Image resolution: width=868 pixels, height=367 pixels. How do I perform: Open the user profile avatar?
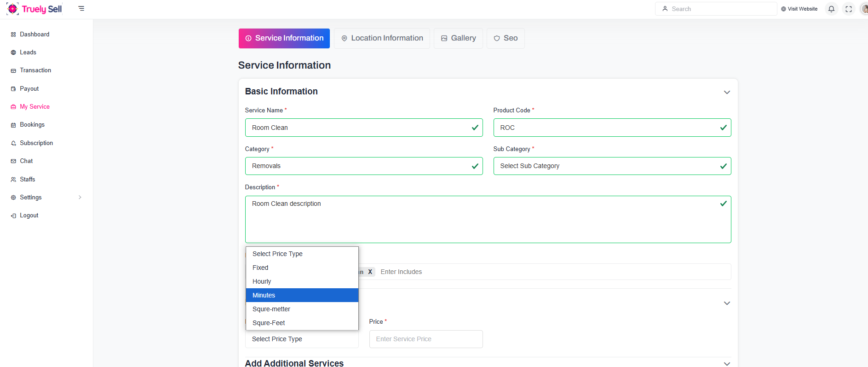[864, 9]
